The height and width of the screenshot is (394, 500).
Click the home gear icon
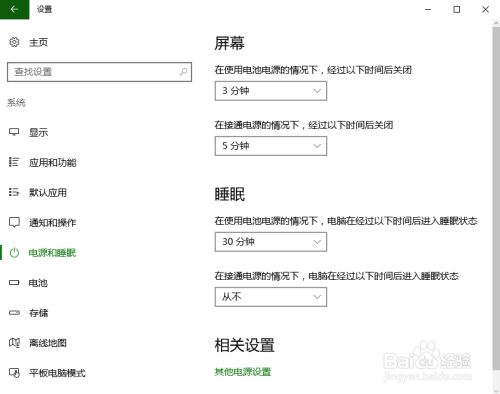pyautogui.click(x=14, y=42)
